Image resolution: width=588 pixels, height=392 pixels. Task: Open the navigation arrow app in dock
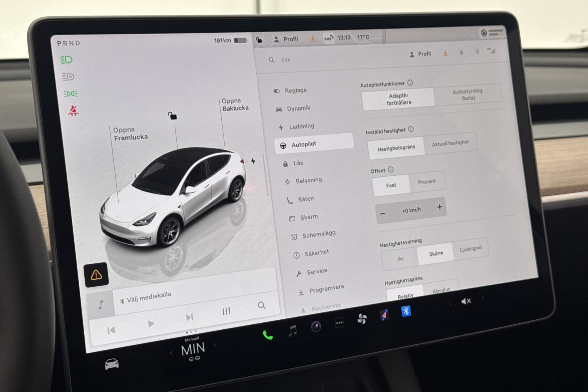pyautogui.click(x=384, y=315)
